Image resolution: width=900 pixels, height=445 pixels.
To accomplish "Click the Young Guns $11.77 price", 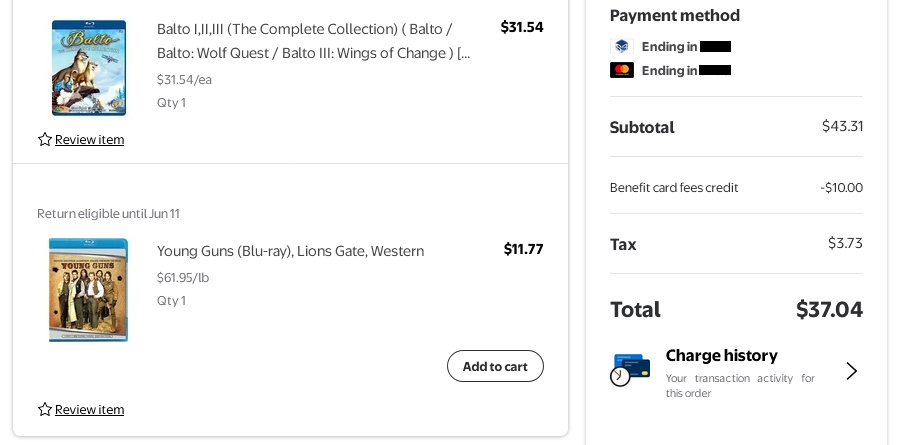I will pos(523,249).
